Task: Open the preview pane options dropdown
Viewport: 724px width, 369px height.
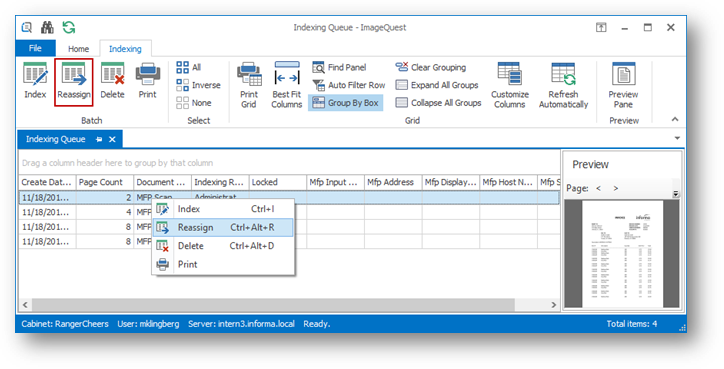Action: [676, 194]
